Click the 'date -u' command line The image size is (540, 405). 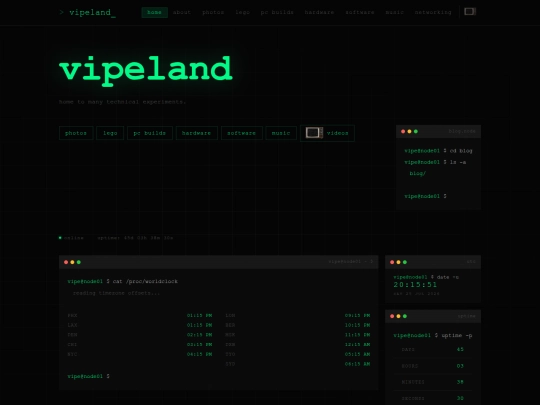pos(426,277)
